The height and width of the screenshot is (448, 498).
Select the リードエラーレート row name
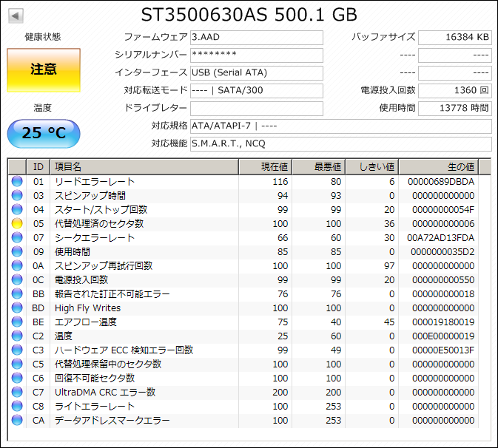(95, 181)
